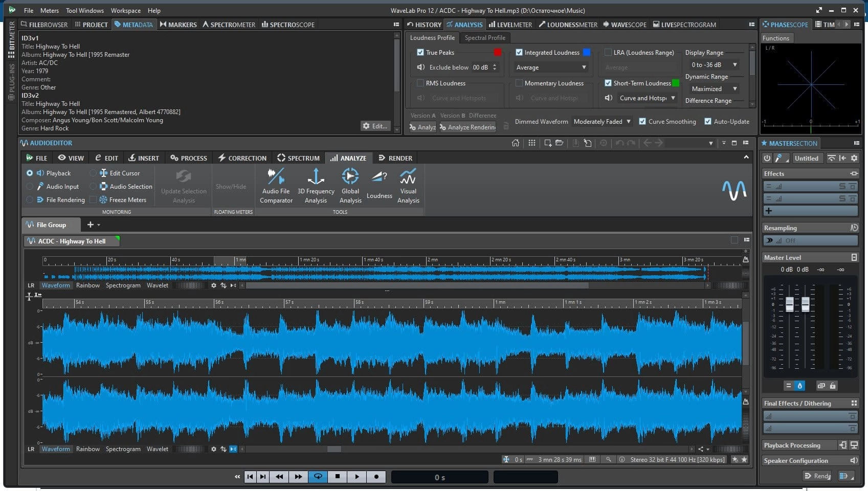Open the Tool Windows menu
The height and width of the screenshot is (491, 868).
point(85,10)
